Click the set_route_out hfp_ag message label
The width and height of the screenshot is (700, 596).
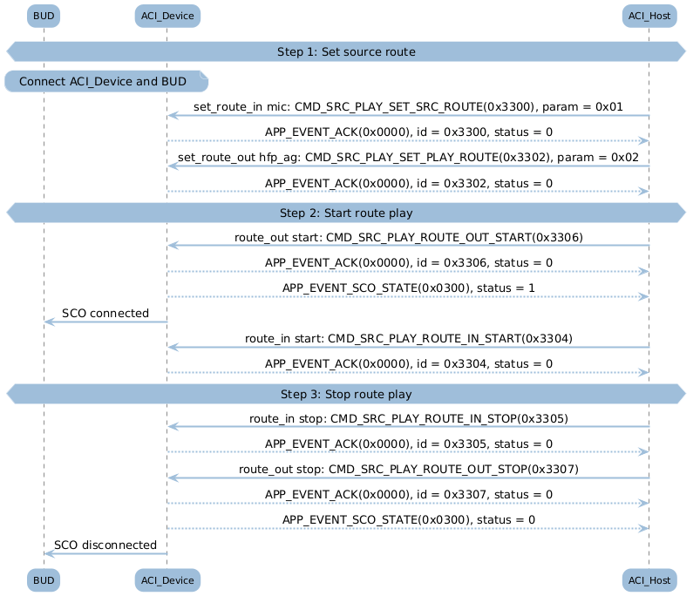click(x=408, y=158)
